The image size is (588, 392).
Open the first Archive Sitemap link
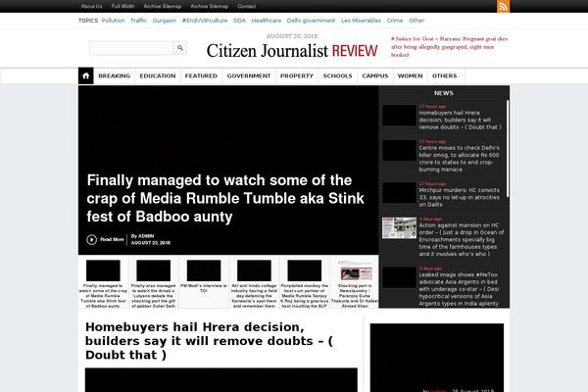coord(163,6)
